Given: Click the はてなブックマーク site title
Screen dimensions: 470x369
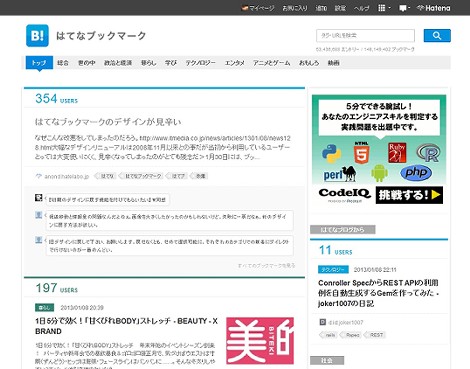Looking at the screenshot, I should pyautogui.click(x=101, y=36).
